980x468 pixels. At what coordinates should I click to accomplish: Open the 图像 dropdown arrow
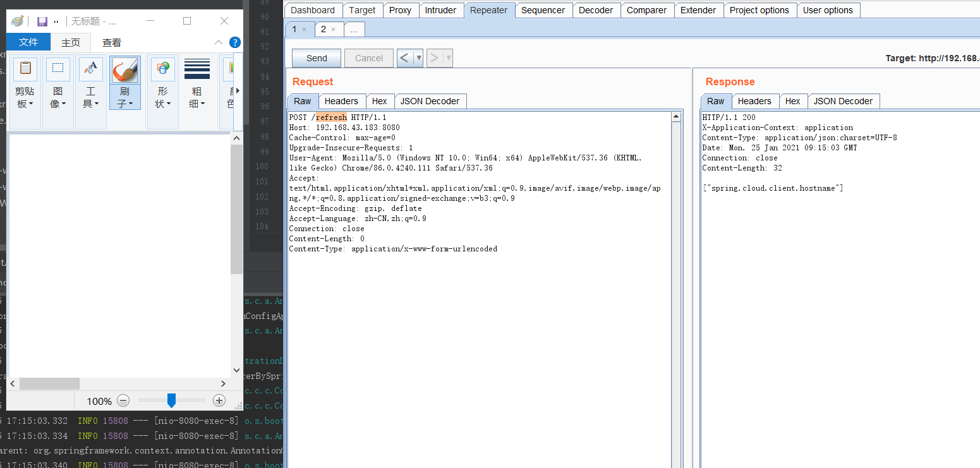(x=64, y=104)
